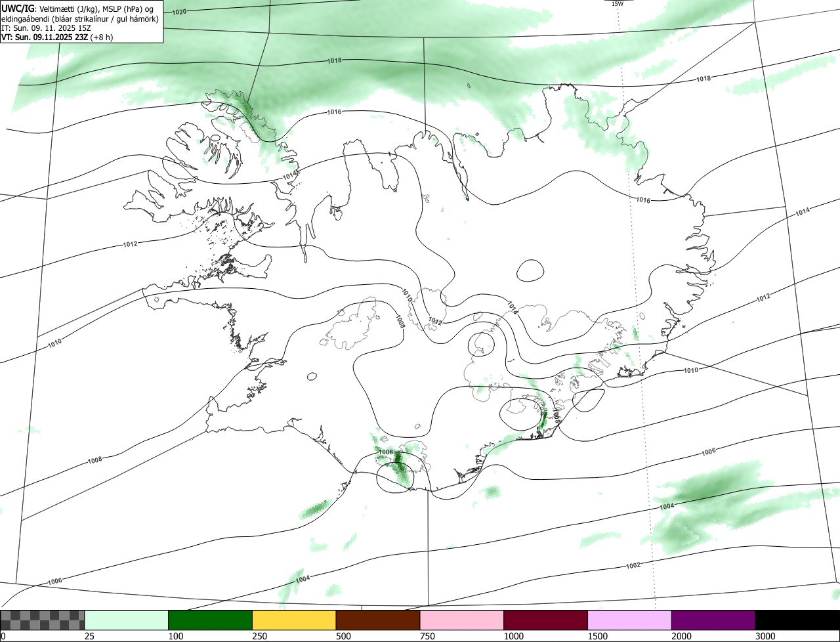This screenshot has height=642, width=840.
Task: Pick the dark green 100–250 legend swatch
Action: pos(211,620)
